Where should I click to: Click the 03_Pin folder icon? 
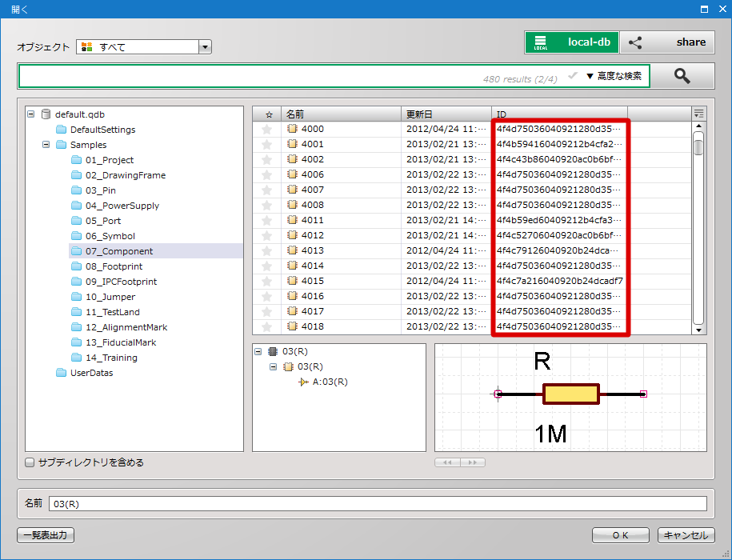click(x=77, y=190)
